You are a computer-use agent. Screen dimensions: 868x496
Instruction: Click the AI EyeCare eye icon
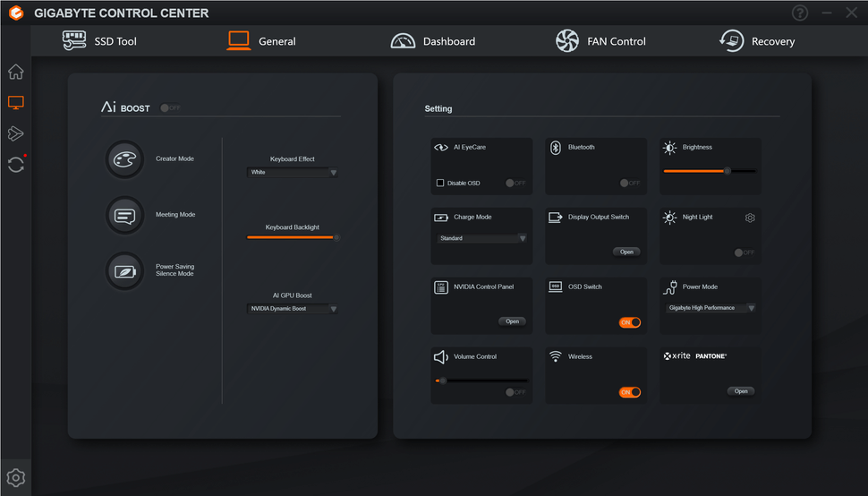440,147
